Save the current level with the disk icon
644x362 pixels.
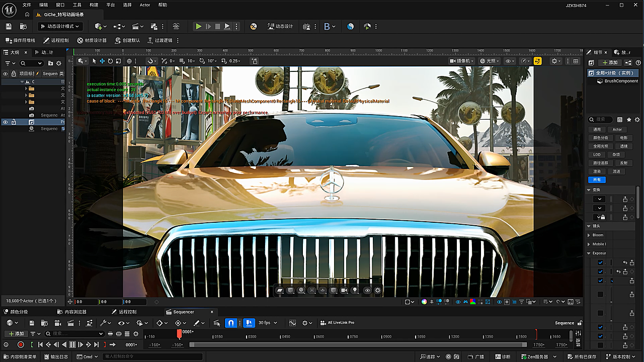[9, 26]
